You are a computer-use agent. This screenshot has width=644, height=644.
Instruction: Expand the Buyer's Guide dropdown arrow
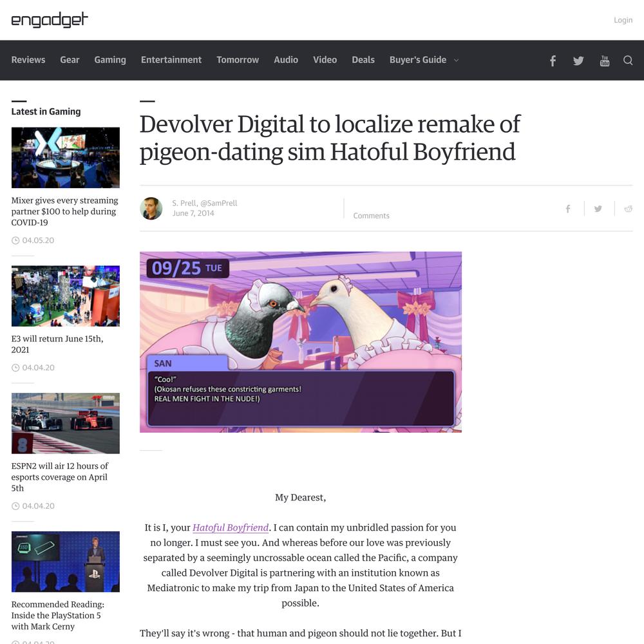click(x=456, y=61)
